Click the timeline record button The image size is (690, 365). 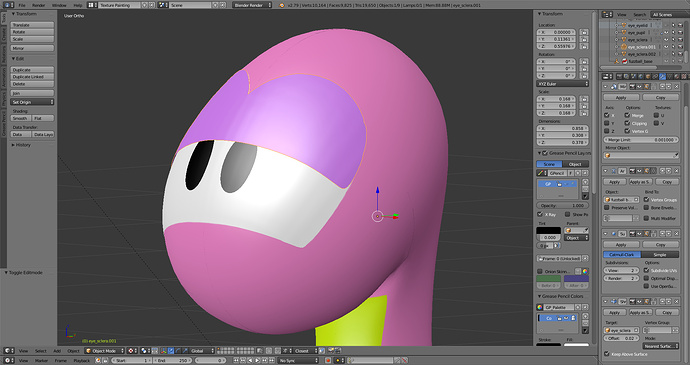[328, 361]
